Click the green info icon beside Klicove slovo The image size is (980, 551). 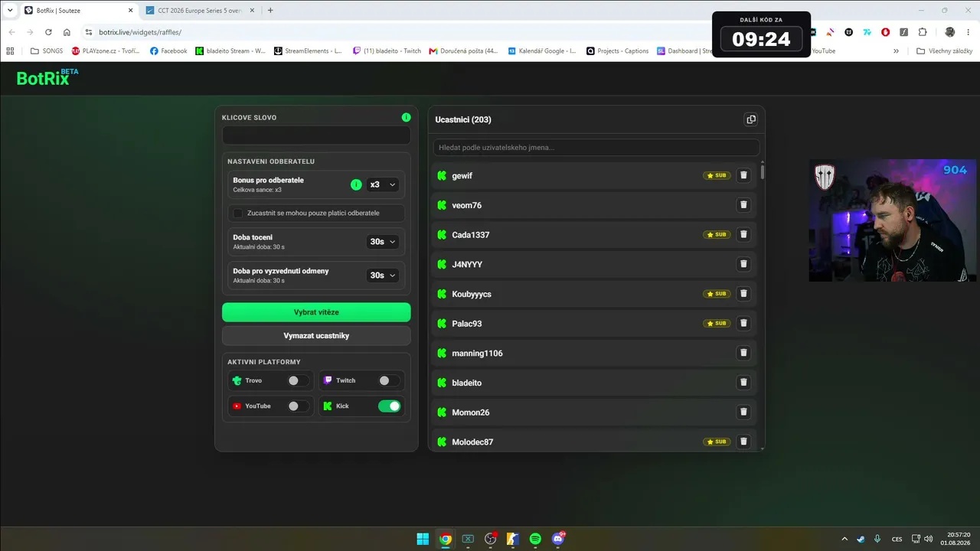pos(406,117)
